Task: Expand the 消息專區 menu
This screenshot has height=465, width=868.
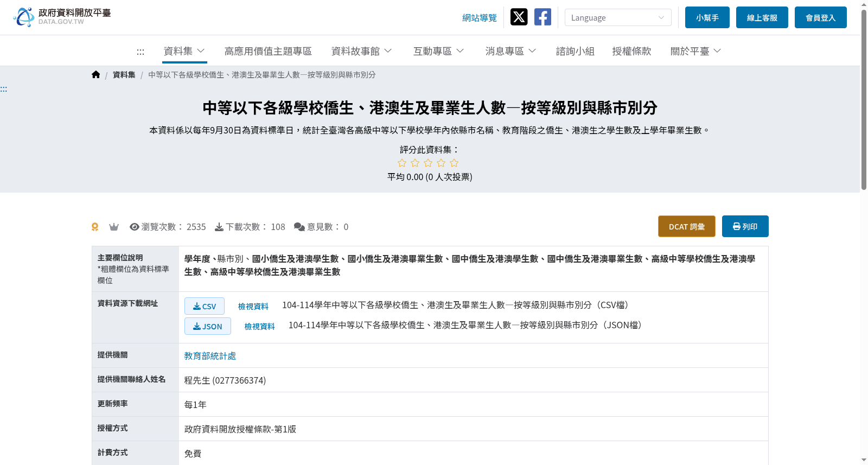Action: tap(510, 51)
